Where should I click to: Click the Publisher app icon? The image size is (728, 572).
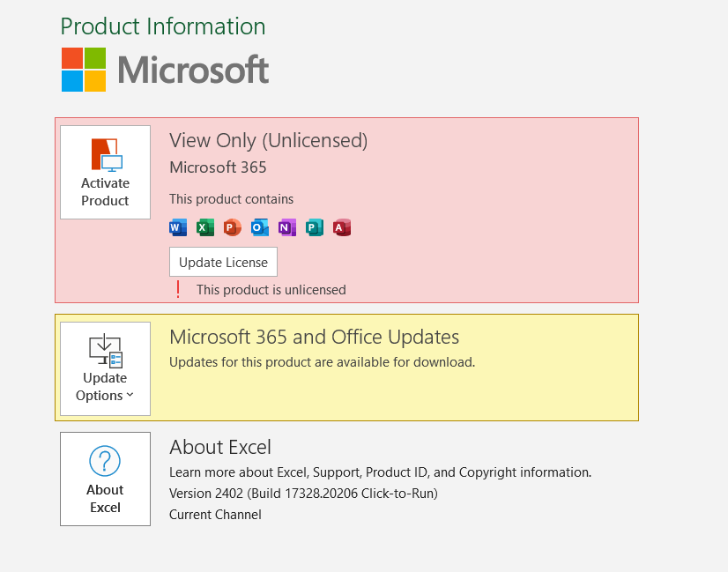pos(315,227)
